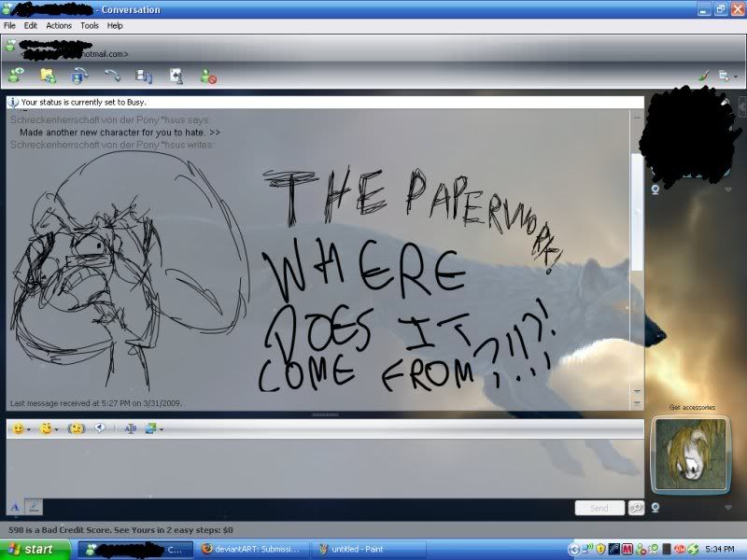Switch to the handwriting input mode
Screen dimensions: 747x560
click(33, 506)
